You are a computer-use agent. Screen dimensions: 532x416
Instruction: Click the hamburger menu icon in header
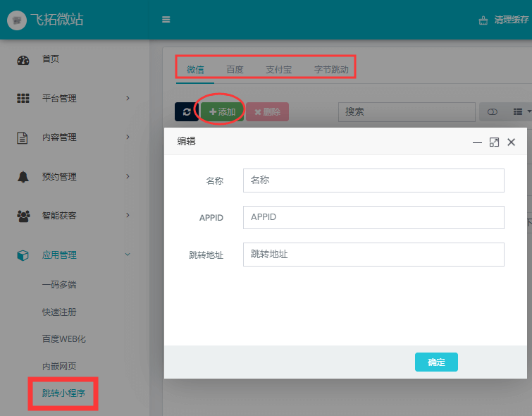[x=166, y=20]
